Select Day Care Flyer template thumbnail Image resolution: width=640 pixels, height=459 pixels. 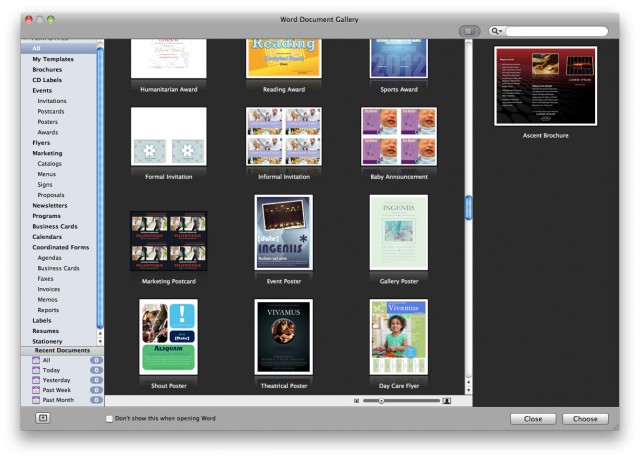coord(399,337)
